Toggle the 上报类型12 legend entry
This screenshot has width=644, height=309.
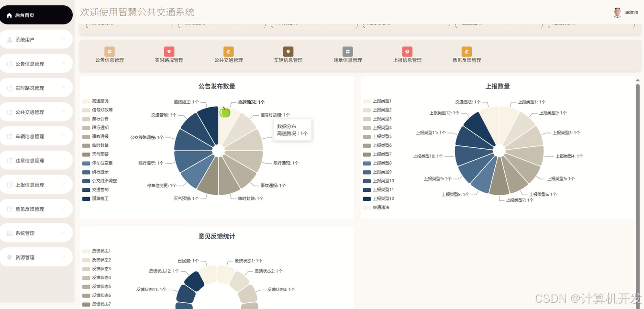pos(378,199)
